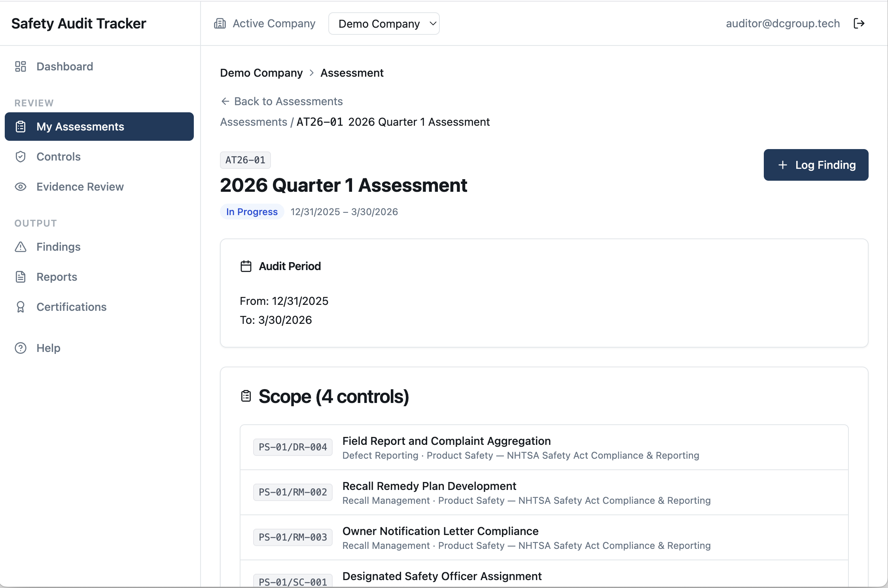Click the Active Company building icon

point(220,23)
